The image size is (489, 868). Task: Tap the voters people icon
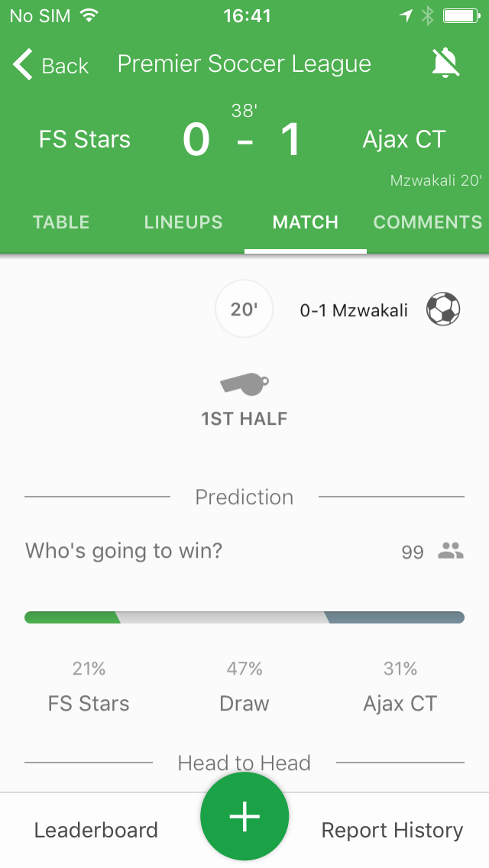point(451,551)
